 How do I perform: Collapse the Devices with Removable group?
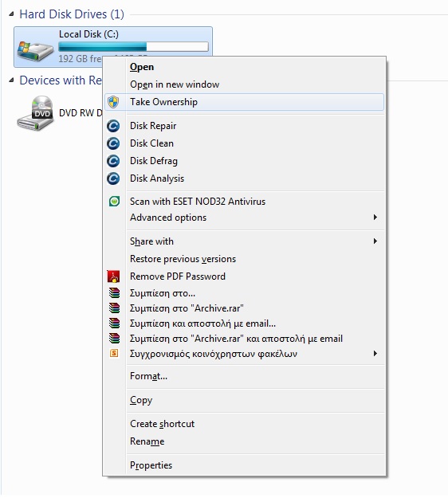point(11,80)
